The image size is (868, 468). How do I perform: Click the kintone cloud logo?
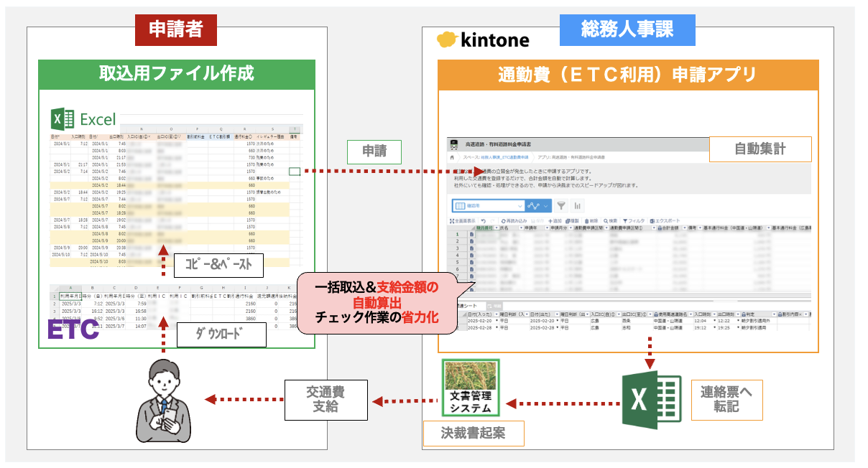(448, 39)
